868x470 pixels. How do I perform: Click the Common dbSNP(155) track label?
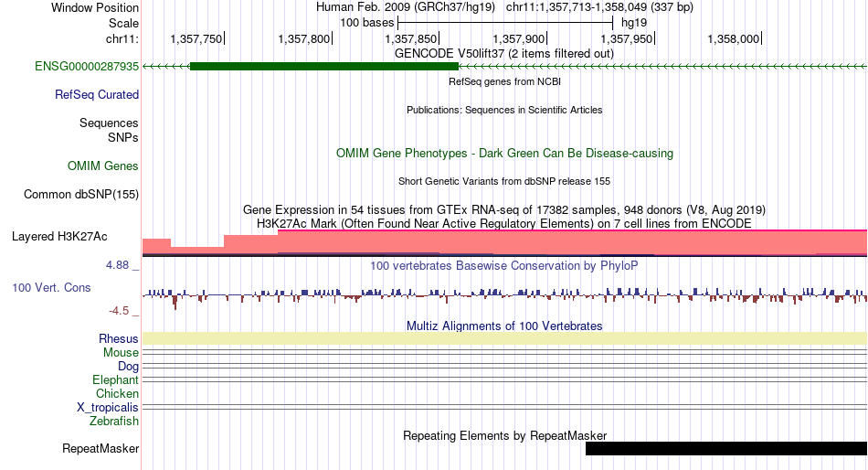click(81, 195)
